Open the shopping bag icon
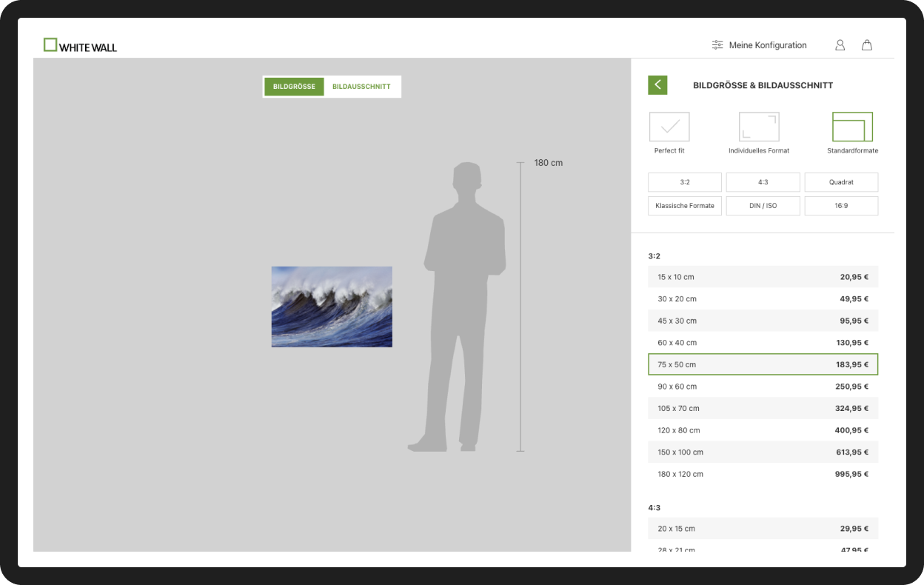Screen dimensions: 924x585 (x=866, y=45)
